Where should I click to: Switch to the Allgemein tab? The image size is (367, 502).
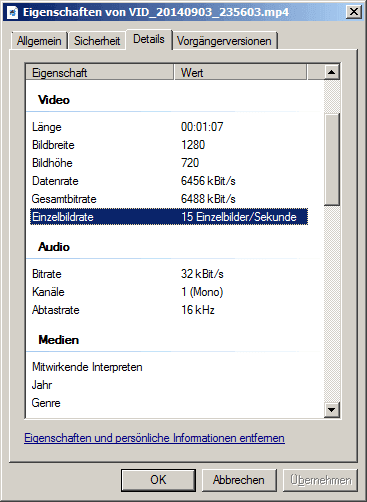click(x=39, y=41)
